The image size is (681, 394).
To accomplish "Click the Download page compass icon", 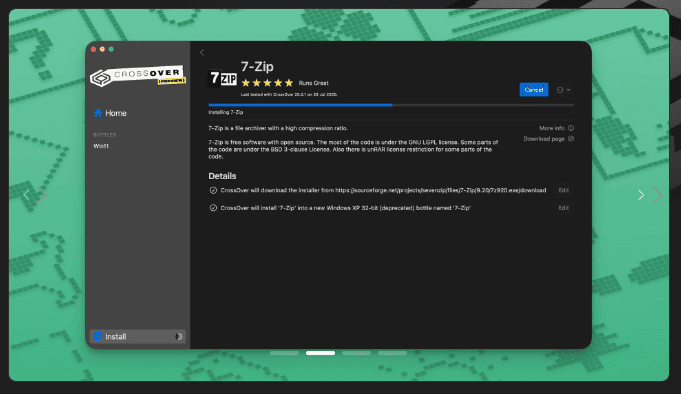I will 571,139.
